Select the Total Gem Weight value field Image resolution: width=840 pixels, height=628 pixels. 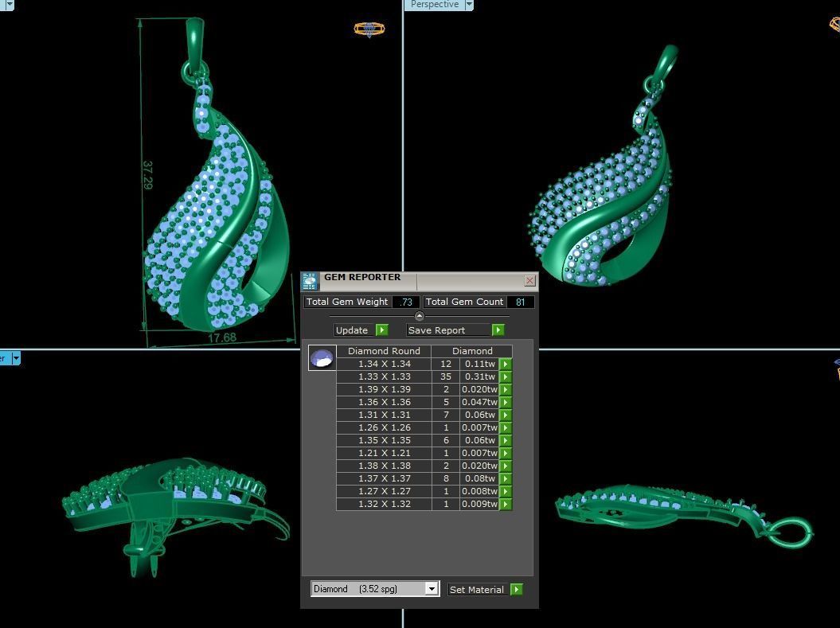[x=406, y=302]
